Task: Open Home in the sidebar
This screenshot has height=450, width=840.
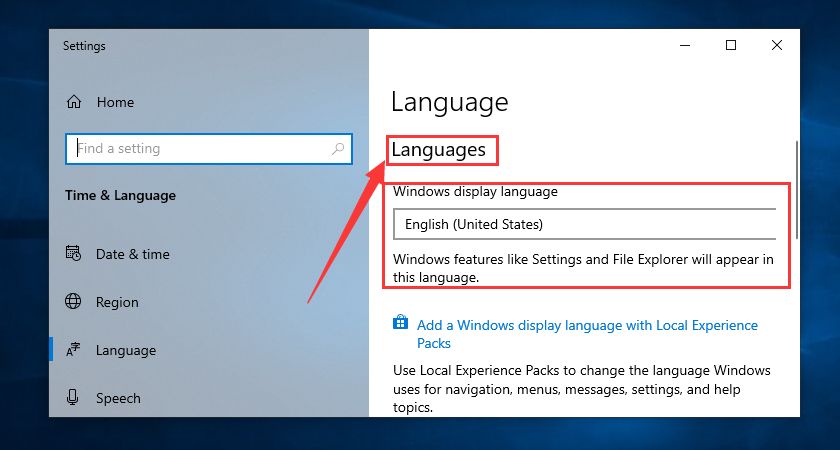Action: (115, 102)
